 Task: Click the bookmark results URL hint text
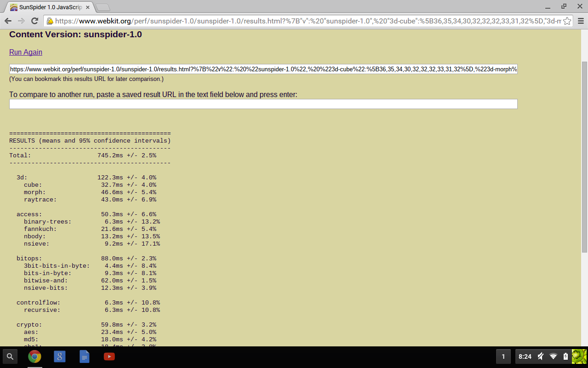86,79
